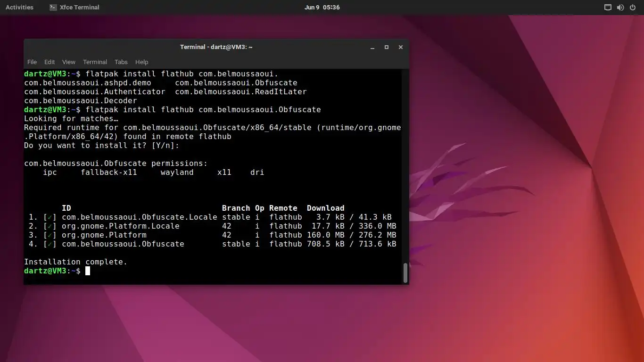Screen dimensions: 644x362
Task: Click checkmark on row 2 org.gnome.Platform.Locale
Action: point(50,226)
